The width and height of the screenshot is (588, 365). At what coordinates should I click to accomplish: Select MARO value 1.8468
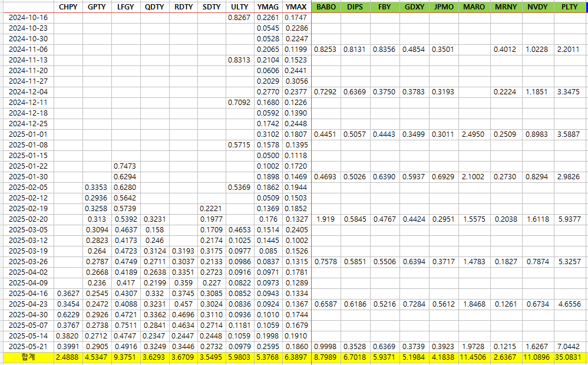coord(474,304)
